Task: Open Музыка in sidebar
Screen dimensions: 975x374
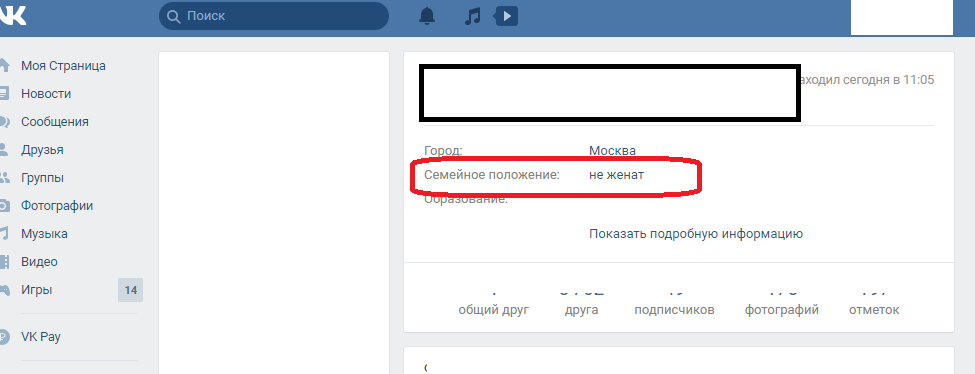Action: point(44,234)
